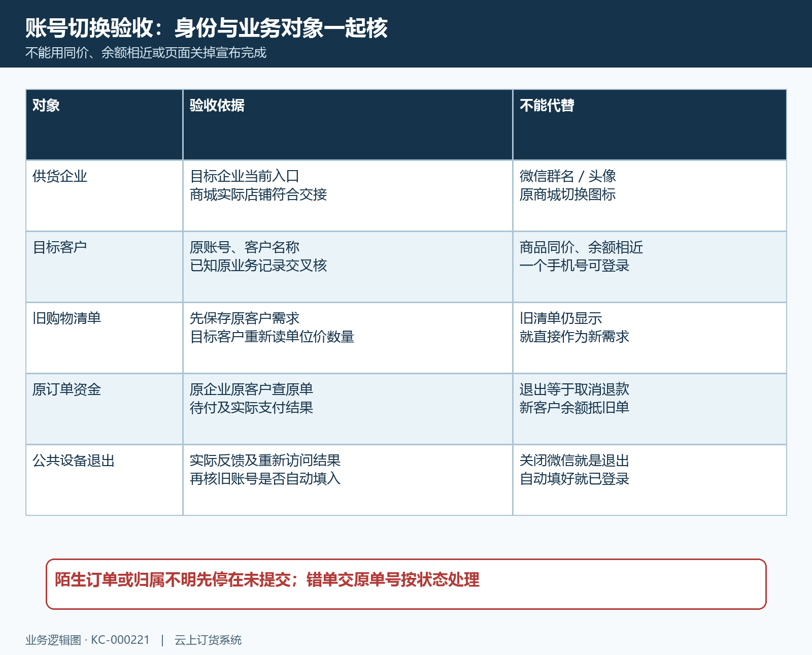Select the 新客户余额抵旧单 line

click(x=574, y=408)
